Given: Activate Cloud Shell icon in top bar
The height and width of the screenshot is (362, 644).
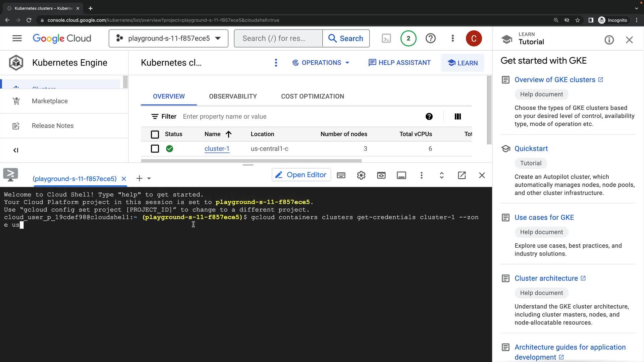Looking at the screenshot, I should tap(386, 39).
